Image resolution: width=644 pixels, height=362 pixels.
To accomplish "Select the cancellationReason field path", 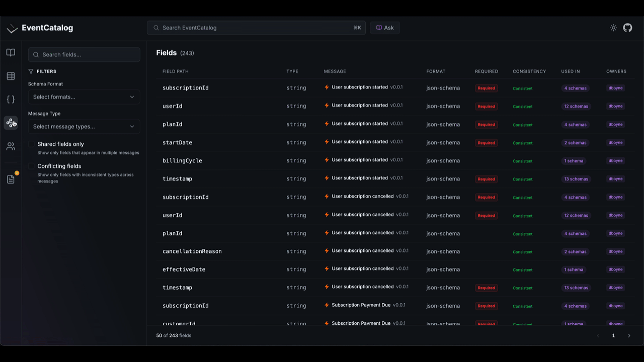I will pyautogui.click(x=192, y=251).
